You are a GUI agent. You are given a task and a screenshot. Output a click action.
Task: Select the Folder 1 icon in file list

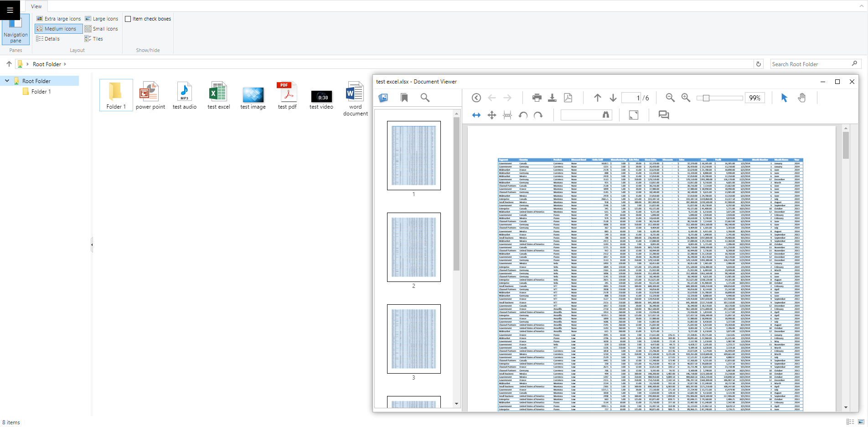(116, 95)
